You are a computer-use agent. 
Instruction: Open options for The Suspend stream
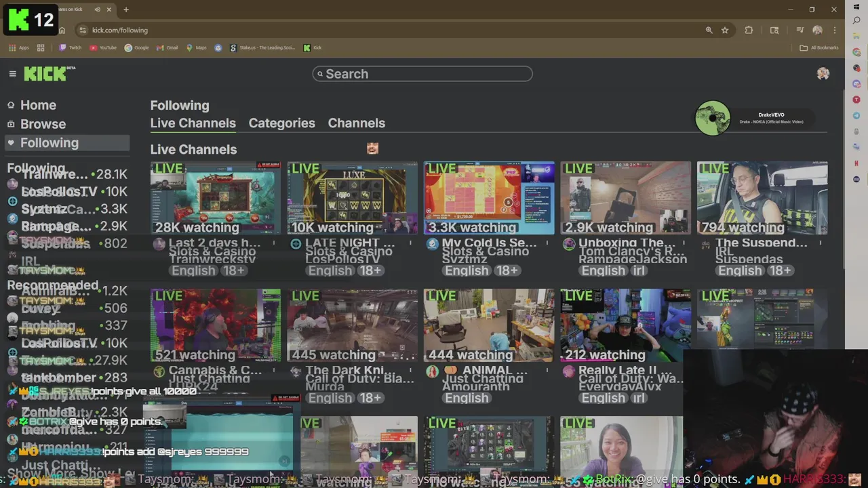(x=821, y=243)
